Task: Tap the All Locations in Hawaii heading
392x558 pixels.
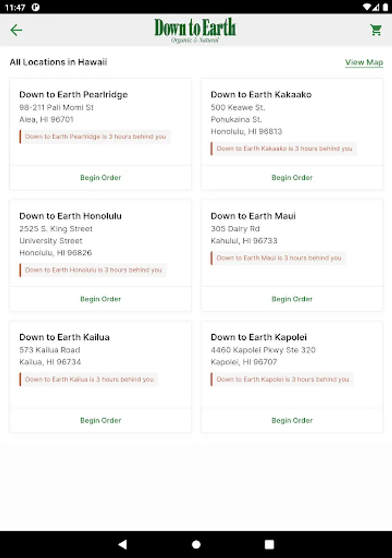Action: pyautogui.click(x=58, y=63)
